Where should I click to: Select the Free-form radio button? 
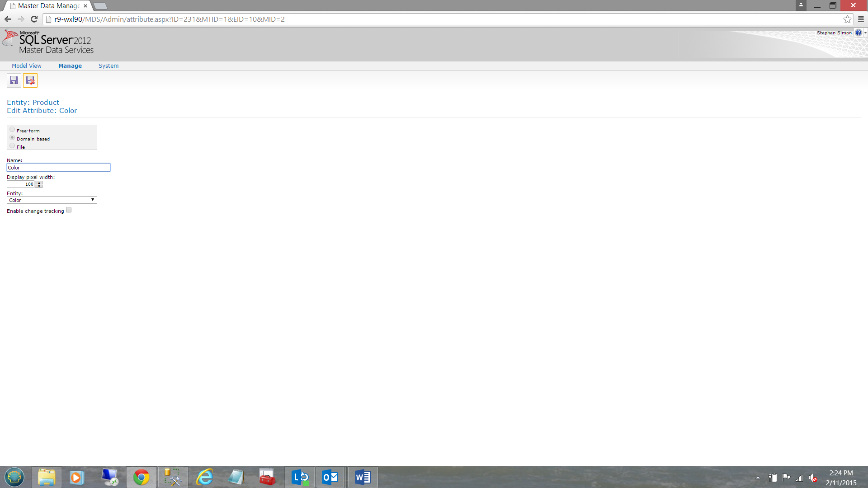12,130
